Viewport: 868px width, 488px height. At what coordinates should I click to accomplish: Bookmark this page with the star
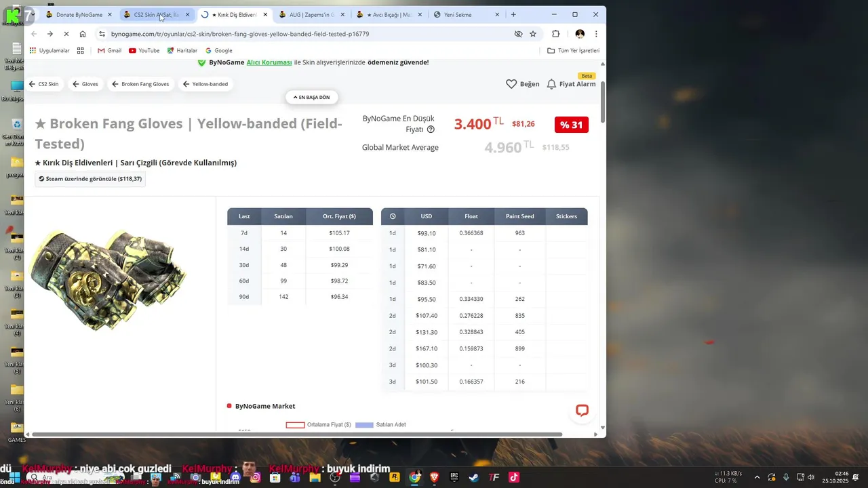tap(533, 34)
